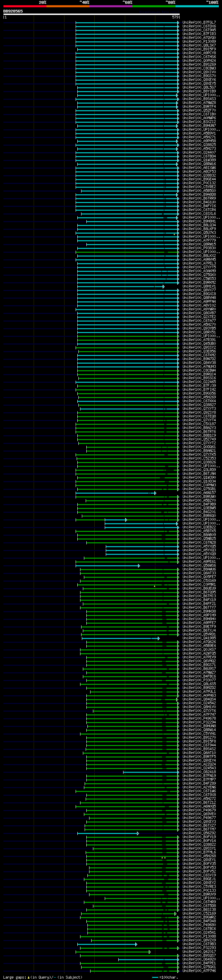The image size is (222, 980).
Task: Choose hit UniRef100_A9PCY8
Action: point(199,53)
